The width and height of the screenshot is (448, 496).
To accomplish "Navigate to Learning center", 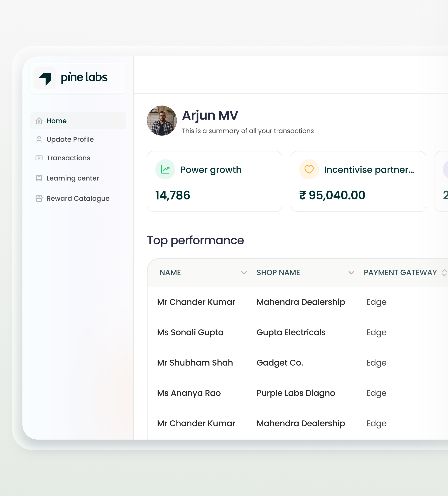I will [73, 178].
